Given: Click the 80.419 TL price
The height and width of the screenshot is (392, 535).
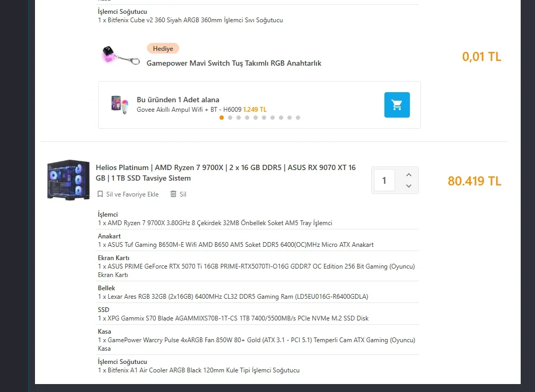Looking at the screenshot, I should [474, 181].
